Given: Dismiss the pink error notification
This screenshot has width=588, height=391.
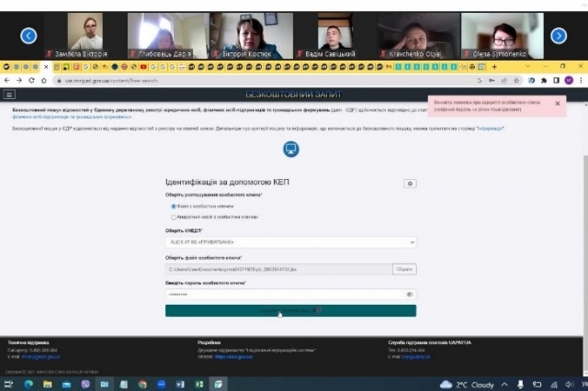Looking at the screenshot, I should pos(558,104).
